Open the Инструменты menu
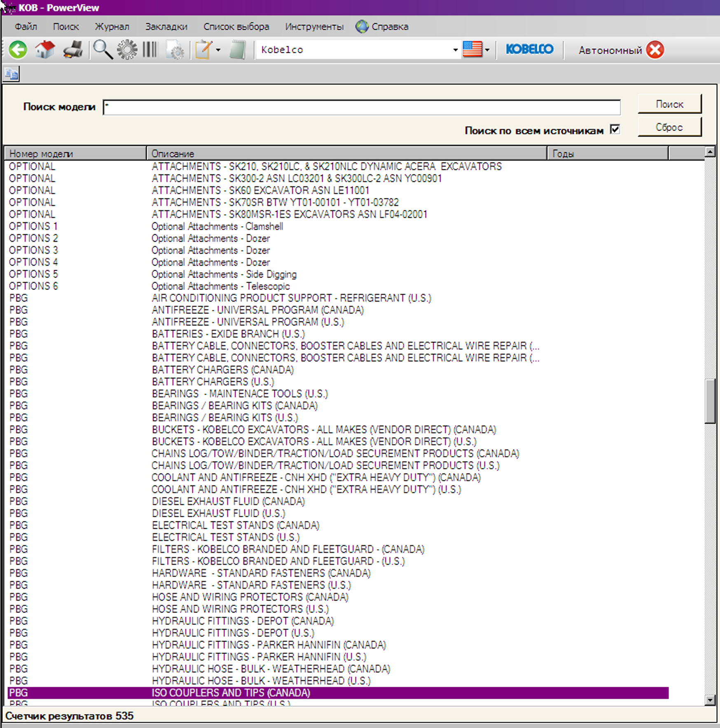Viewport: 720px width, 728px height. pos(314,27)
